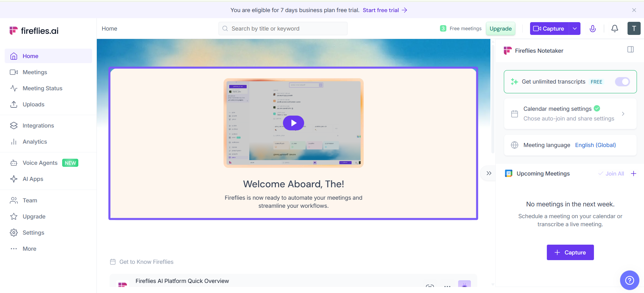Open the Capture dropdown arrow
The height and width of the screenshot is (293, 644).
[575, 29]
